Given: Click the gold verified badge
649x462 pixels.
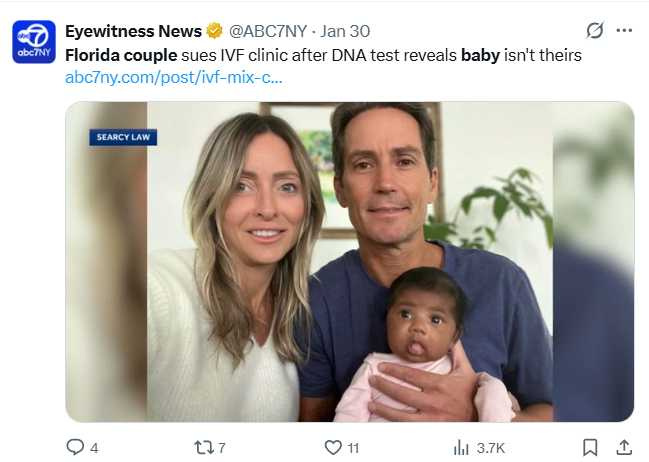Looking at the screenshot, I should coord(215,31).
